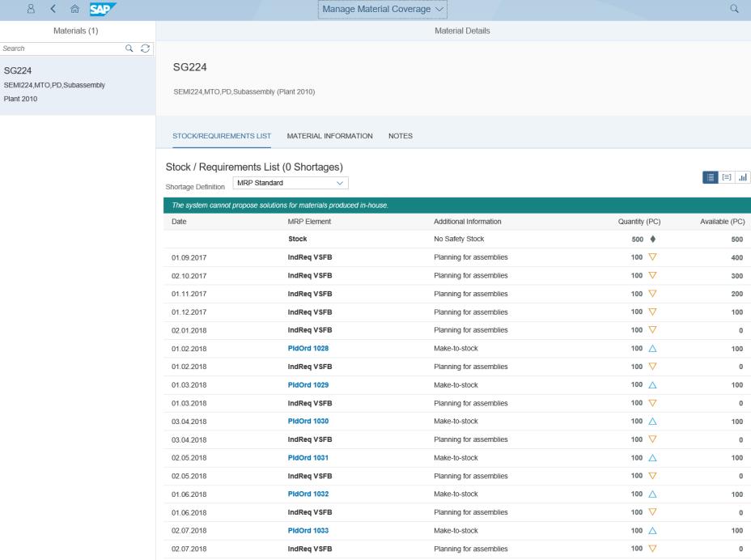This screenshot has width=751, height=560.
Task: Open the Shortage Definition MRP Standard dropdown
Action: click(x=291, y=183)
